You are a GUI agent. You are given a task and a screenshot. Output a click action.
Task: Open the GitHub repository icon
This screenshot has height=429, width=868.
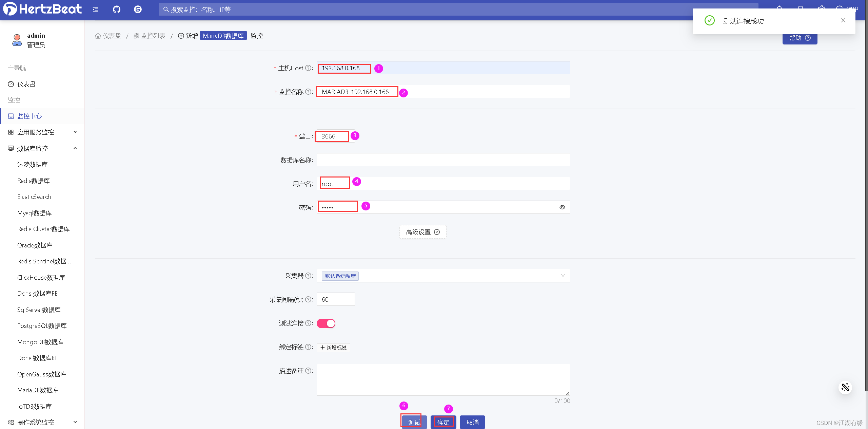coord(117,10)
